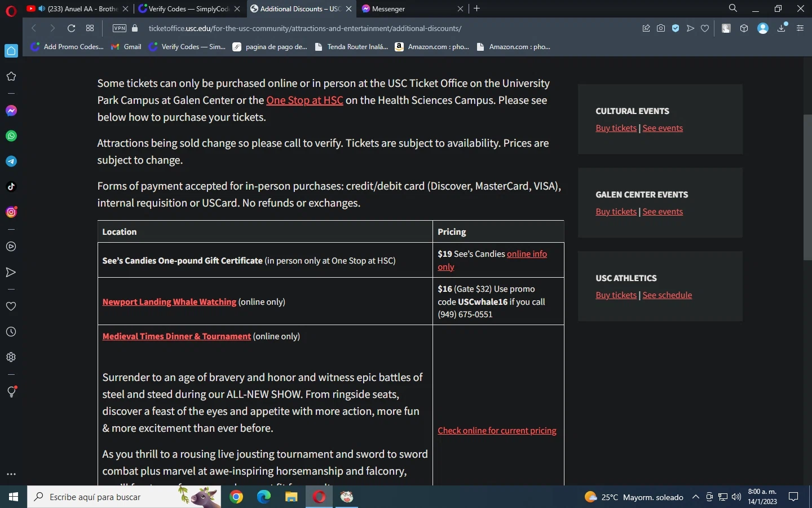Open the Windows Start menu
The height and width of the screenshot is (508, 812).
pyautogui.click(x=14, y=497)
